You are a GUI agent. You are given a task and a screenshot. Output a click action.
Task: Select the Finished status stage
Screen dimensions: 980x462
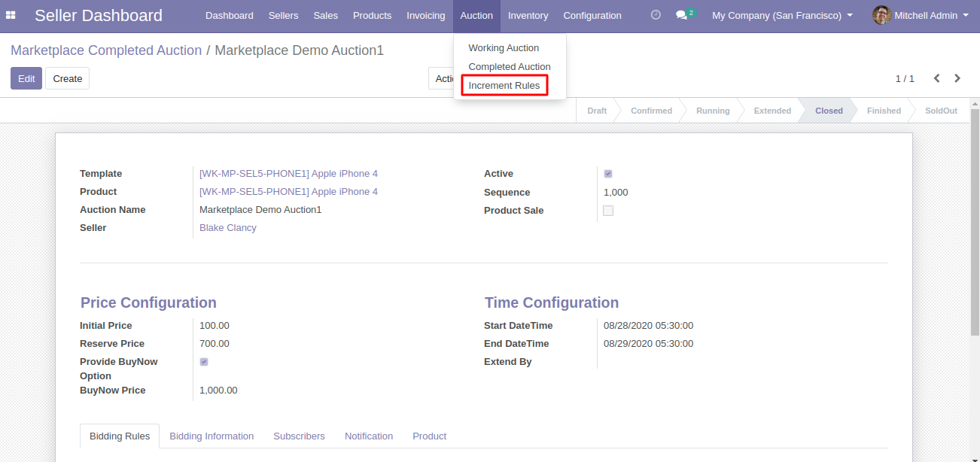[884, 111]
